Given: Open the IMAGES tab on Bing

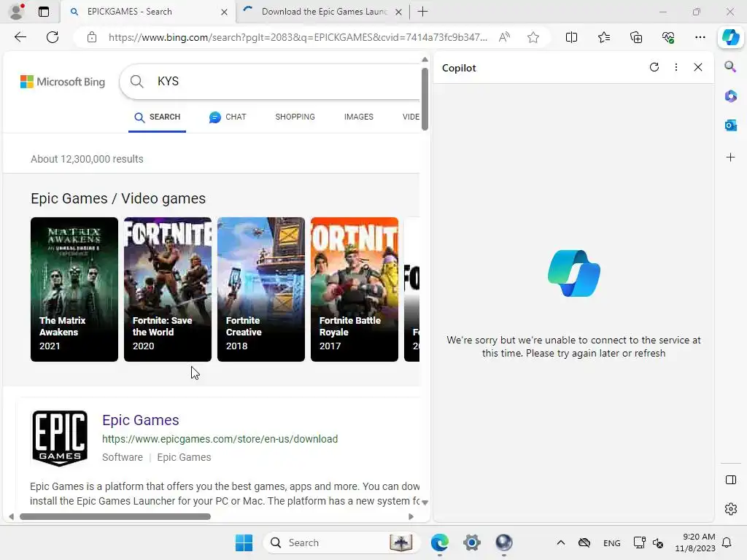Looking at the screenshot, I should point(359,117).
